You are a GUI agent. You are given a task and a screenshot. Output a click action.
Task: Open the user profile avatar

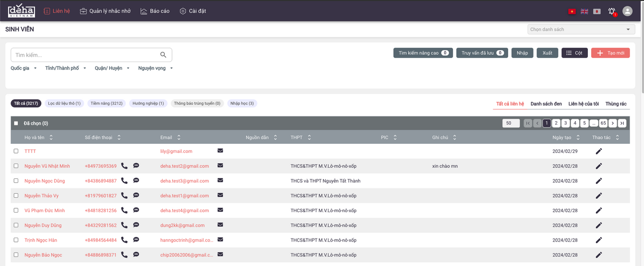click(627, 11)
